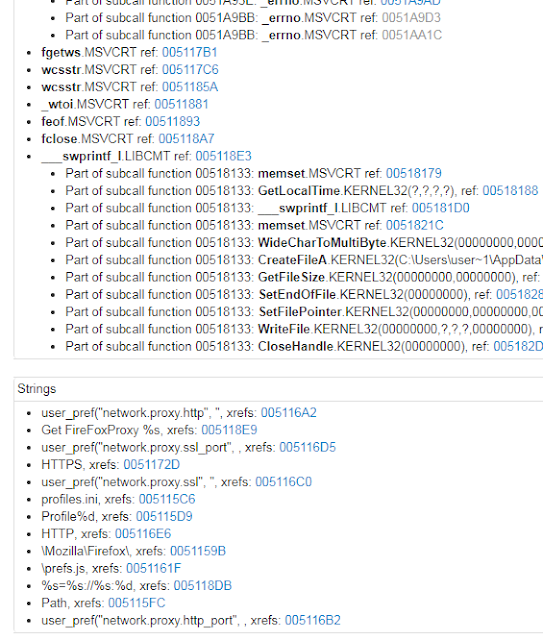The height and width of the screenshot is (640, 543).
Task: Open \Mozilla\Firefox\ xref 0051159B
Action: (x=198, y=551)
